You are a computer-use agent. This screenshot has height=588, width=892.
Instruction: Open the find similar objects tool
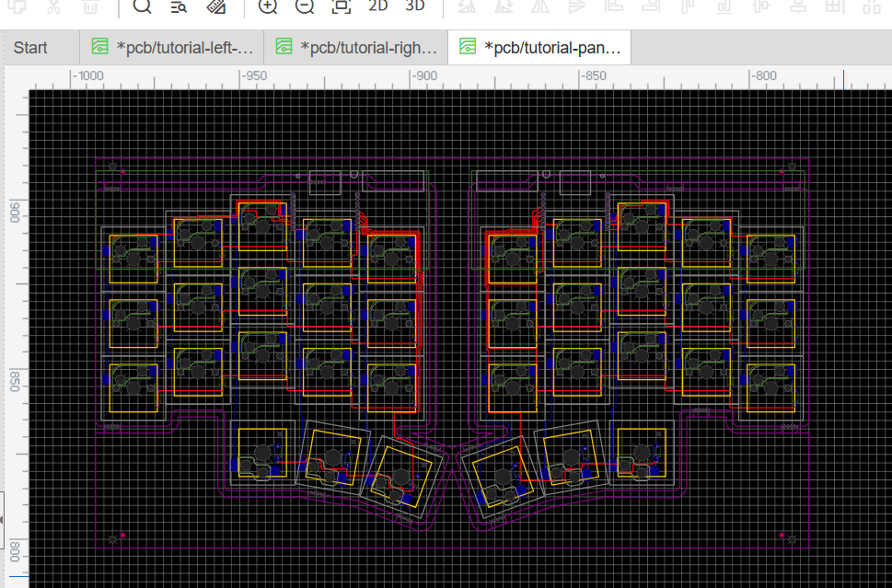click(179, 6)
